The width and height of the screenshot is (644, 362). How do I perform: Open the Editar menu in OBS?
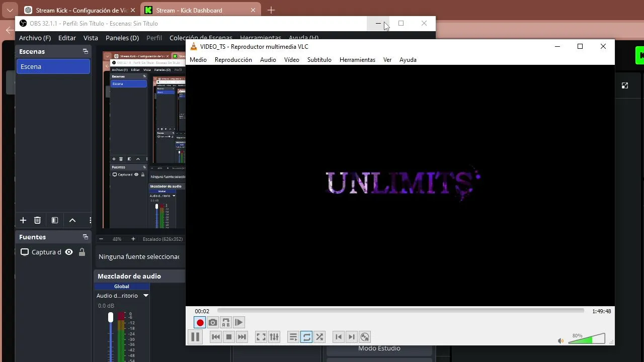tap(67, 38)
